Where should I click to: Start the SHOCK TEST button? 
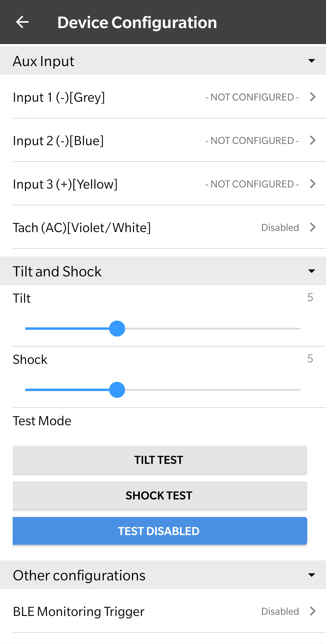point(160,496)
